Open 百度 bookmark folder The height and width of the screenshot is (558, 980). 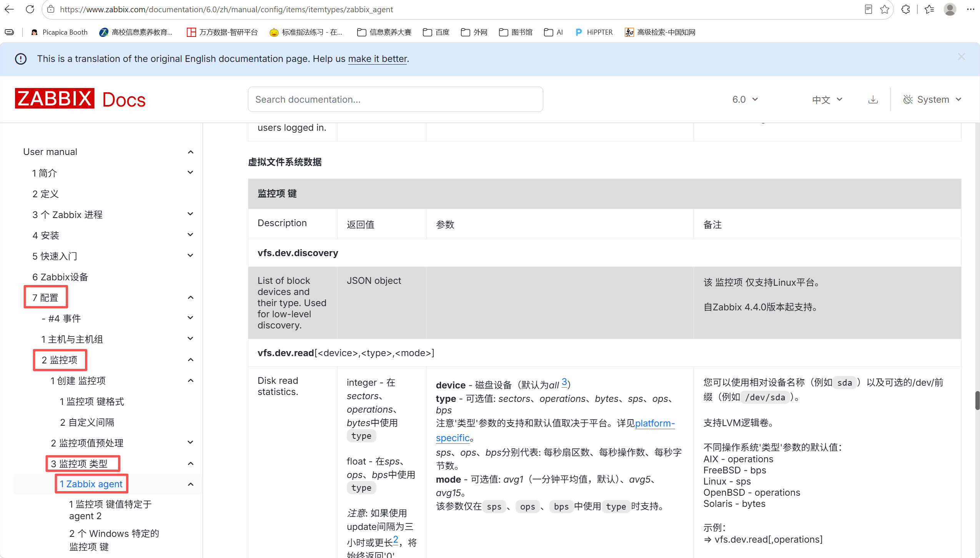[x=436, y=32]
